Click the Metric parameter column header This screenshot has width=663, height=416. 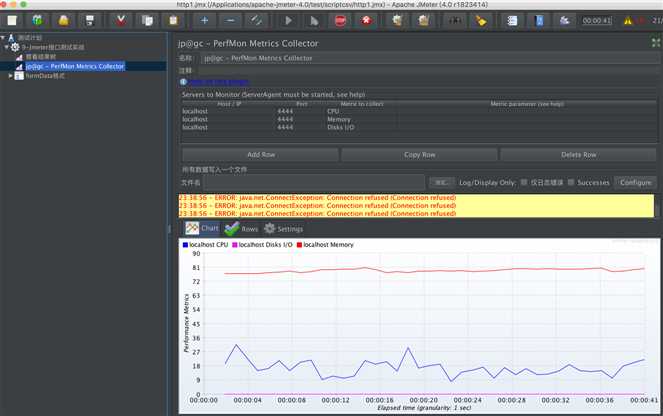point(527,104)
